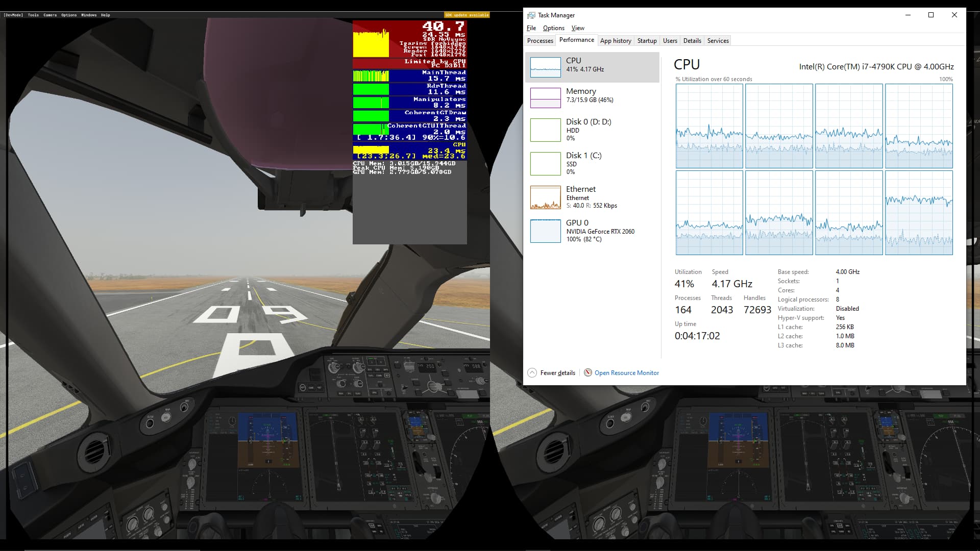View the Ethernet throughput graph panel
The height and width of the screenshot is (551, 980).
click(x=592, y=197)
